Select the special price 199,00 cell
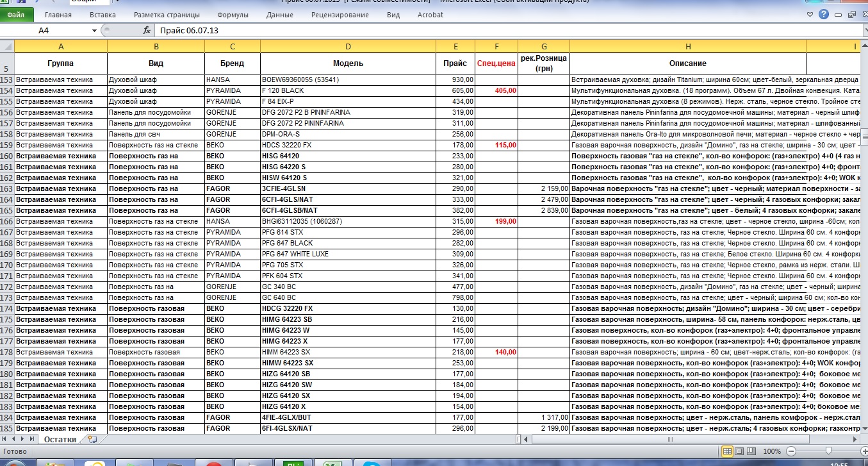The image size is (868, 466). [x=496, y=221]
